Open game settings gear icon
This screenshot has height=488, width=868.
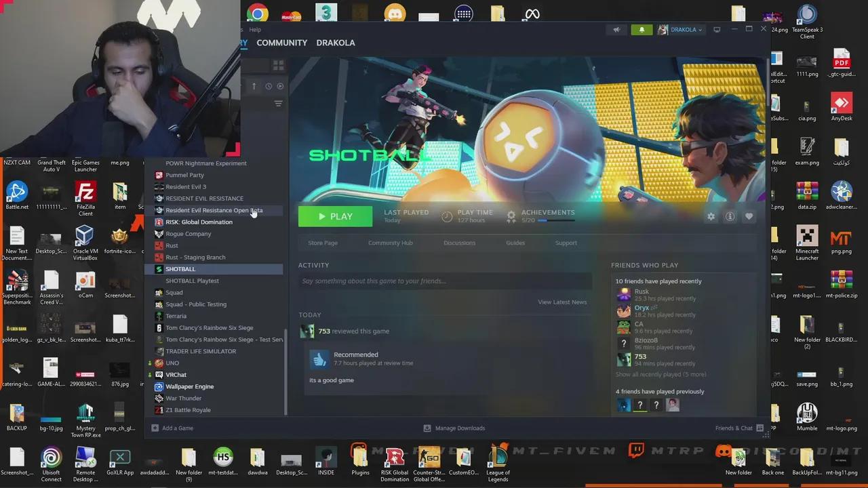click(x=711, y=216)
